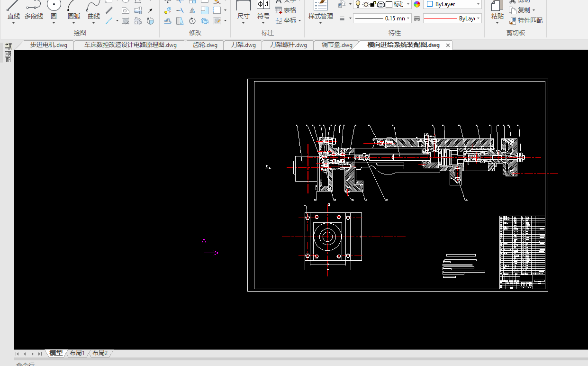Viewport: 588px width, 366px height.
Task: Toggle layer freeze sun icon
Action: pyautogui.click(x=366, y=4)
